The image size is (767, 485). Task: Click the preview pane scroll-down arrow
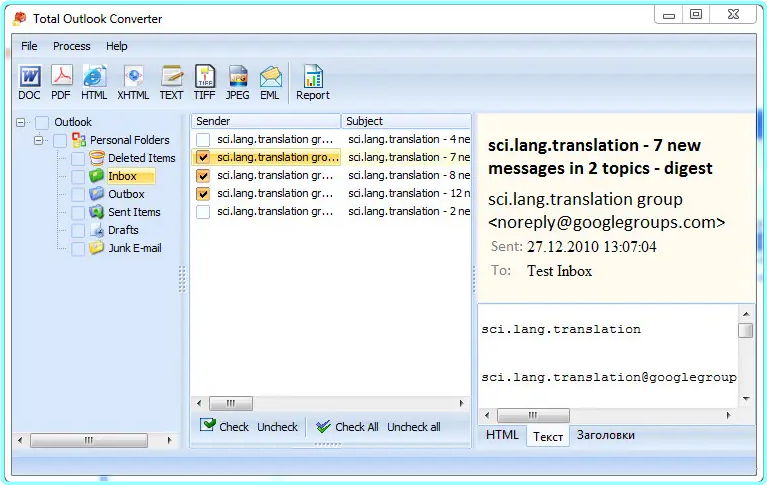tap(746, 398)
